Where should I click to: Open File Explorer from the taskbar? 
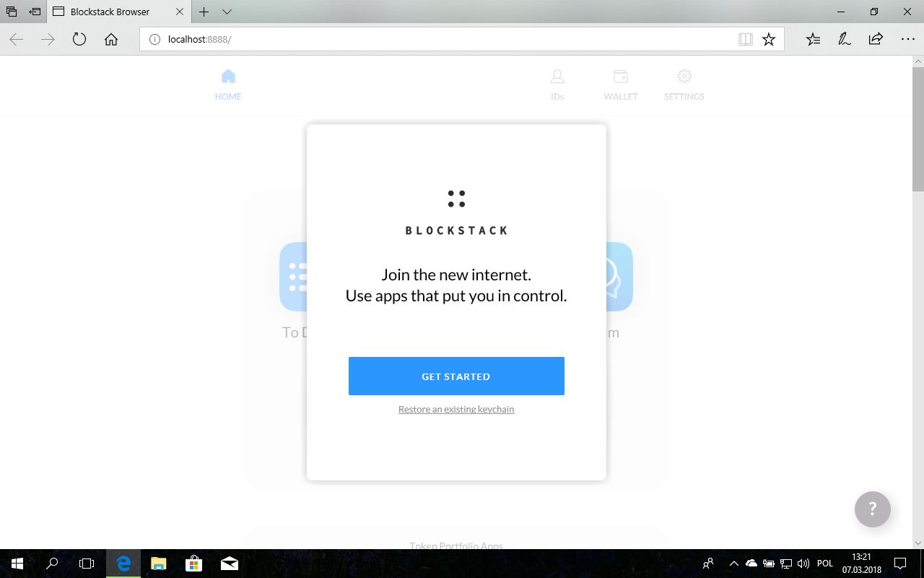tap(158, 564)
